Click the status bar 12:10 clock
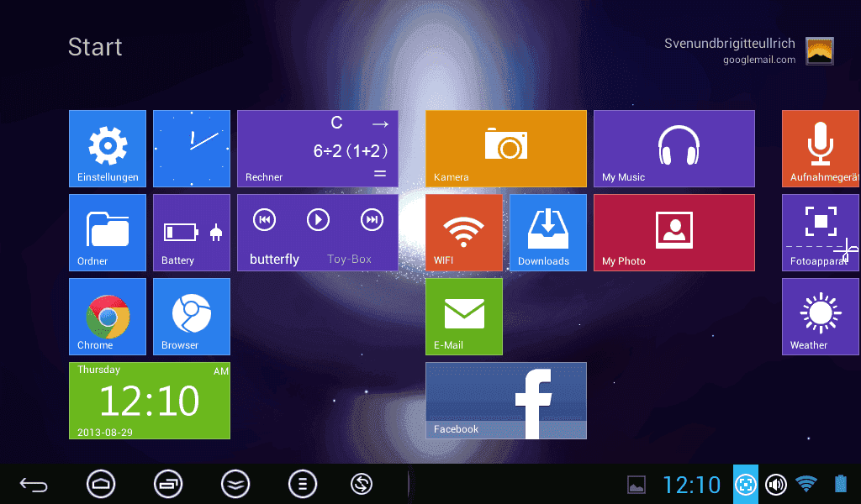Screen dimensions: 861x504 click(x=692, y=485)
